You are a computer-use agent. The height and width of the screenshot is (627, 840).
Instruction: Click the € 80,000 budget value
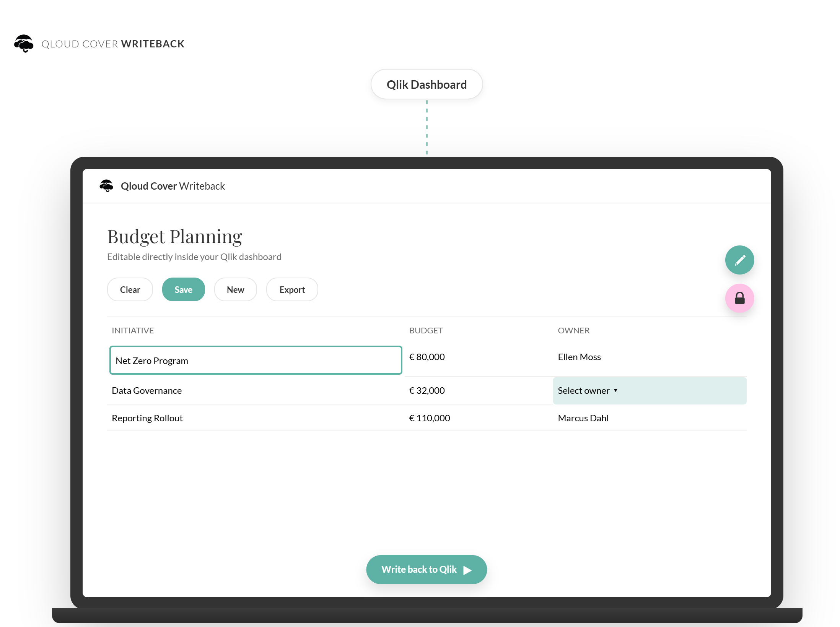(x=427, y=357)
